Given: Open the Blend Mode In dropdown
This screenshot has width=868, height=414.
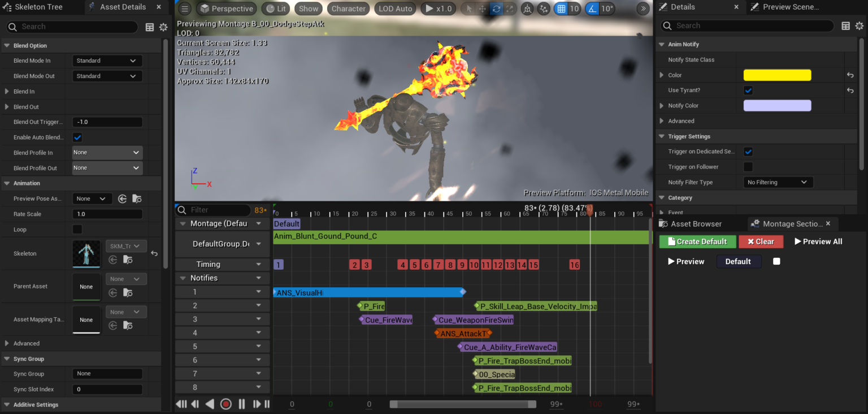Looking at the screenshot, I should (107, 61).
